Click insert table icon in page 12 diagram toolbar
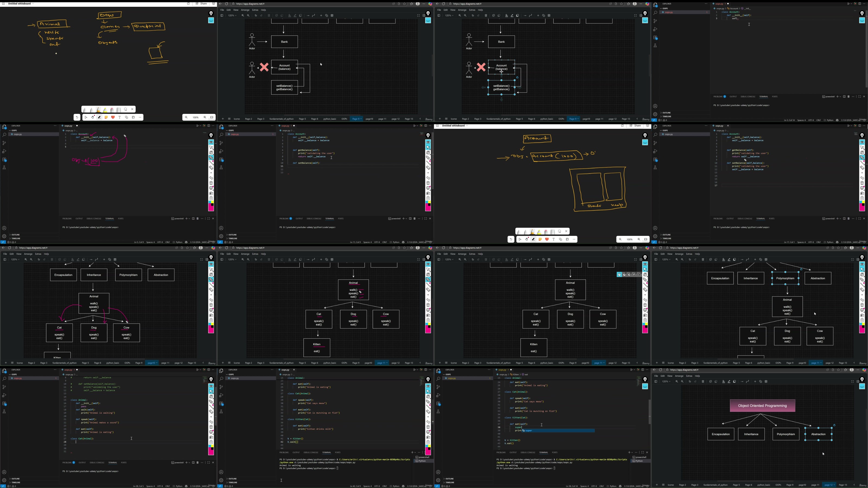Viewport: 868px width, 488px height. click(766, 381)
